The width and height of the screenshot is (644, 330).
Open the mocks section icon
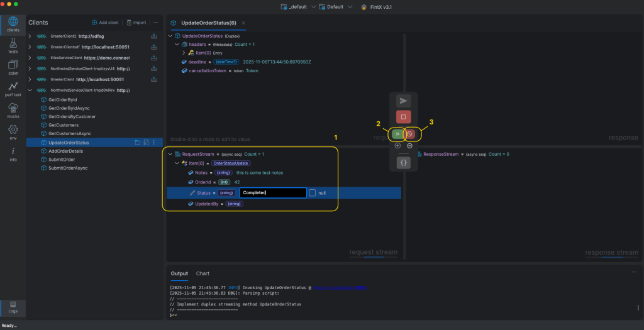click(13, 110)
